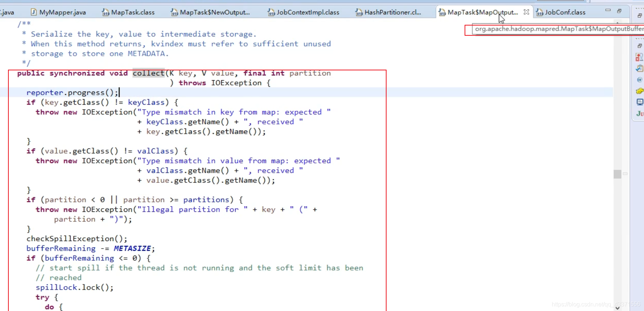The image size is (644, 311).
Task: Restore the upper collapsed view stack in sidebar
Action: tap(640, 16)
